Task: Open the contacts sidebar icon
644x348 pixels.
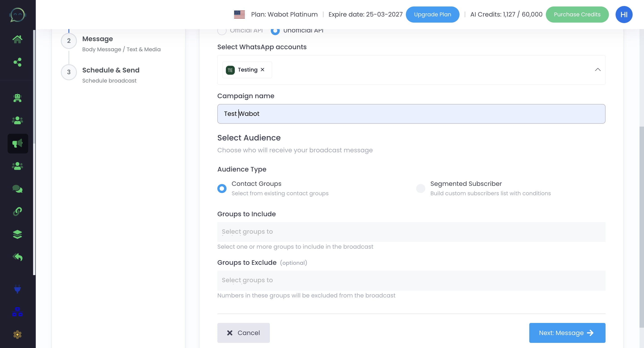Action: [17, 121]
